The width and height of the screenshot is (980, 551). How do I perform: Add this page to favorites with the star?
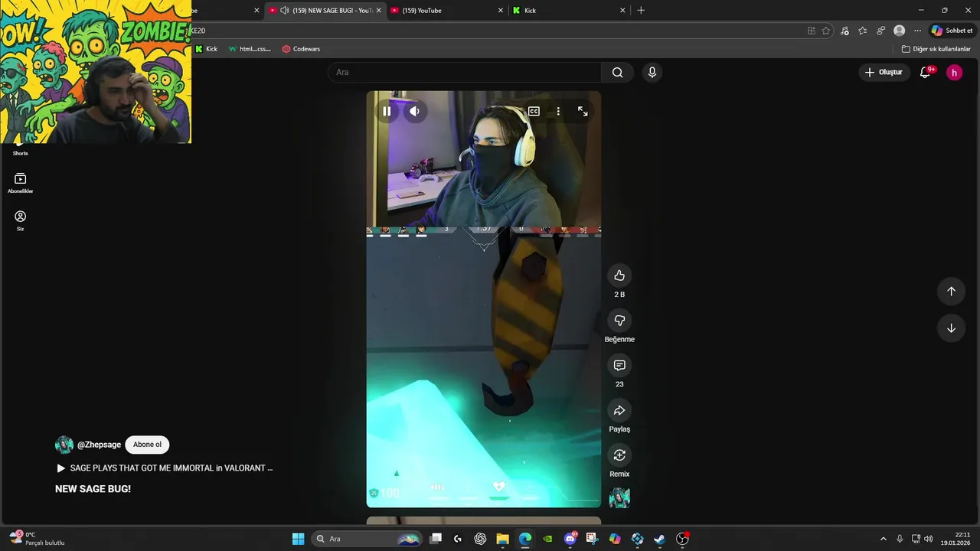[826, 31]
